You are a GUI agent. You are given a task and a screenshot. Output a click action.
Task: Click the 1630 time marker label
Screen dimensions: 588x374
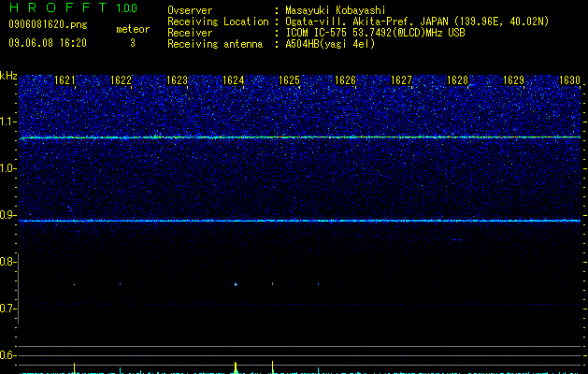[x=569, y=80]
